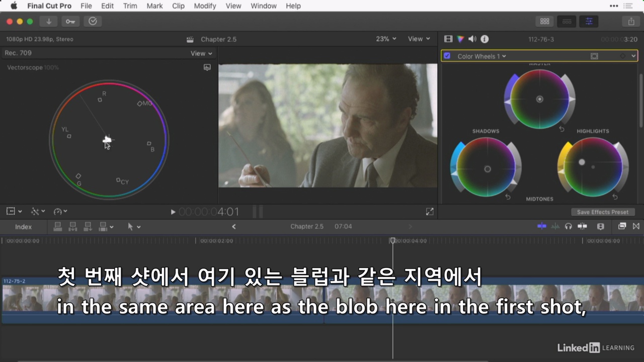Open the effects browser icon
This screenshot has width=644, height=362.
pos(622,226)
